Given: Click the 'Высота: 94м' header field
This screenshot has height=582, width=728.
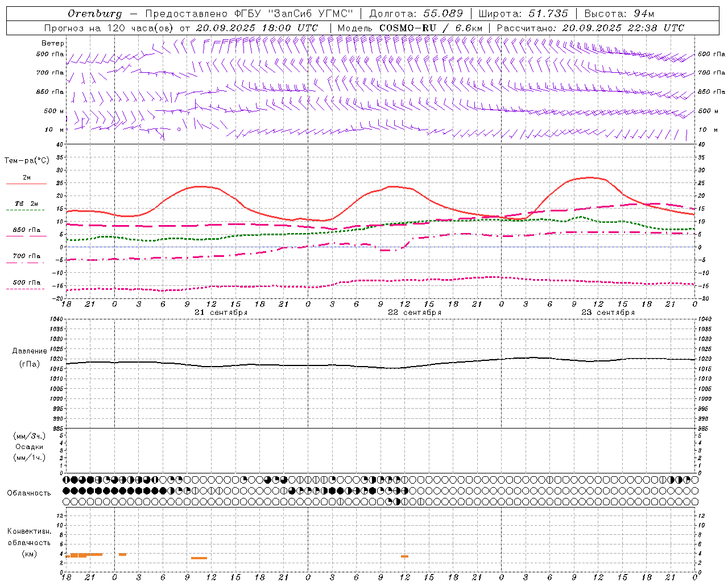Looking at the screenshot, I should [619, 14].
